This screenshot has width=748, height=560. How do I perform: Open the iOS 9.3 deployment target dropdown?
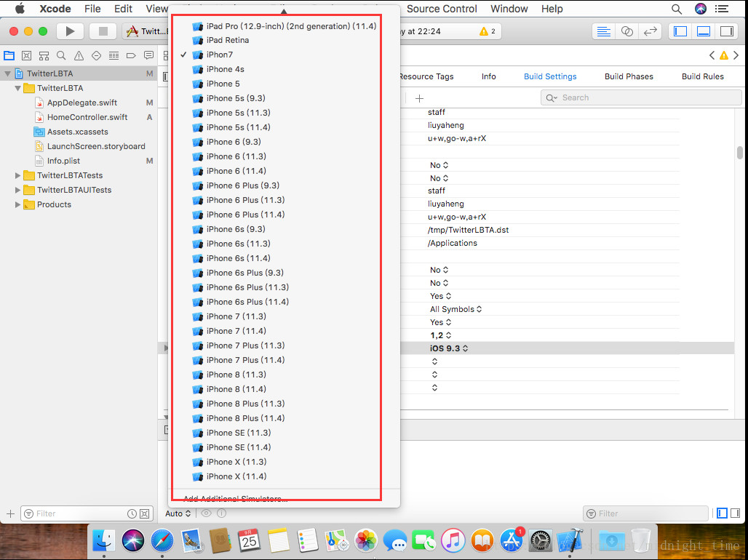point(449,348)
